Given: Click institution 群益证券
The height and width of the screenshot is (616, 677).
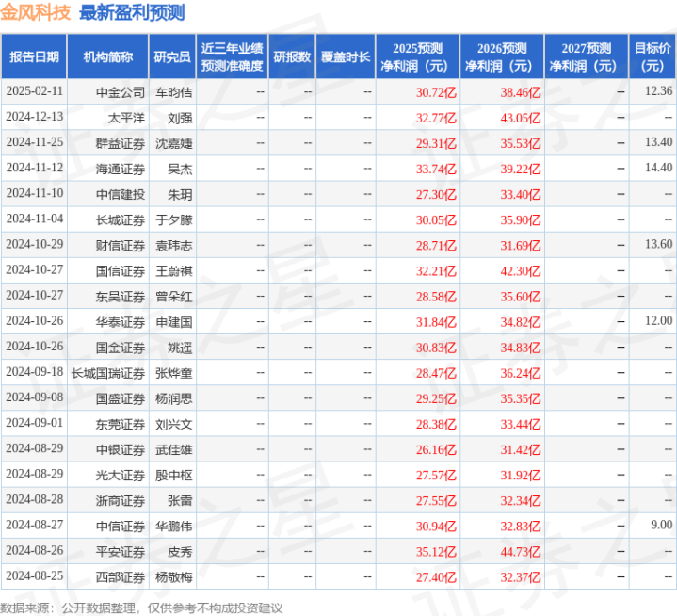Looking at the screenshot, I should click(121, 143).
